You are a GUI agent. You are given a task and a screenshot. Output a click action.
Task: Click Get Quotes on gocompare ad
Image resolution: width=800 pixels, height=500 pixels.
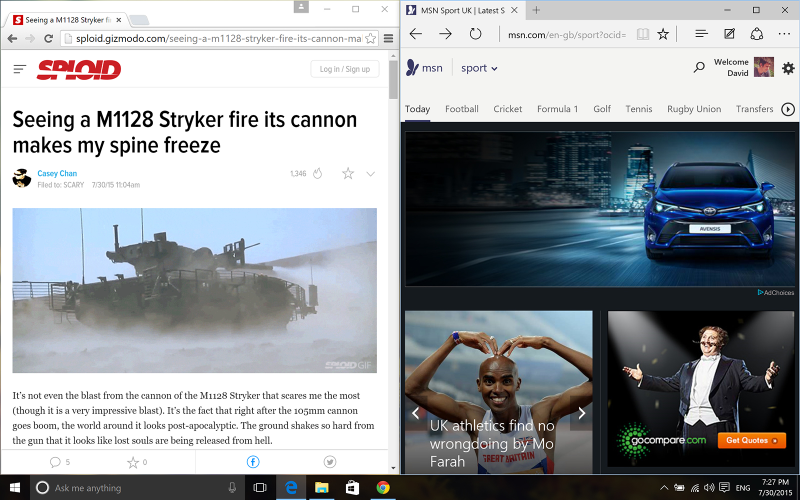(752, 440)
